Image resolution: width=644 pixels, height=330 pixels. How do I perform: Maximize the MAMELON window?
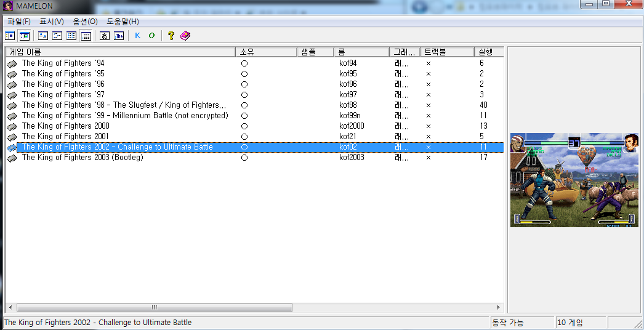point(605,4)
